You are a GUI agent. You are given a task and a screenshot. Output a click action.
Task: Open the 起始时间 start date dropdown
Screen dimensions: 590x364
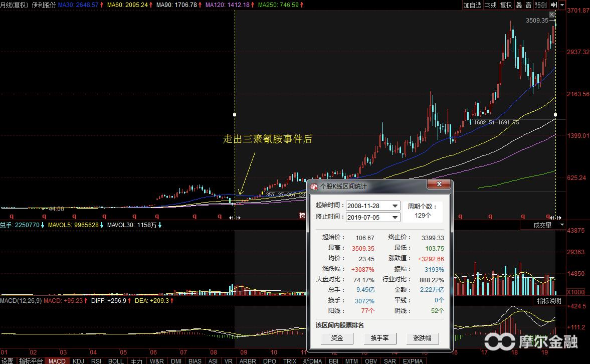click(x=394, y=206)
